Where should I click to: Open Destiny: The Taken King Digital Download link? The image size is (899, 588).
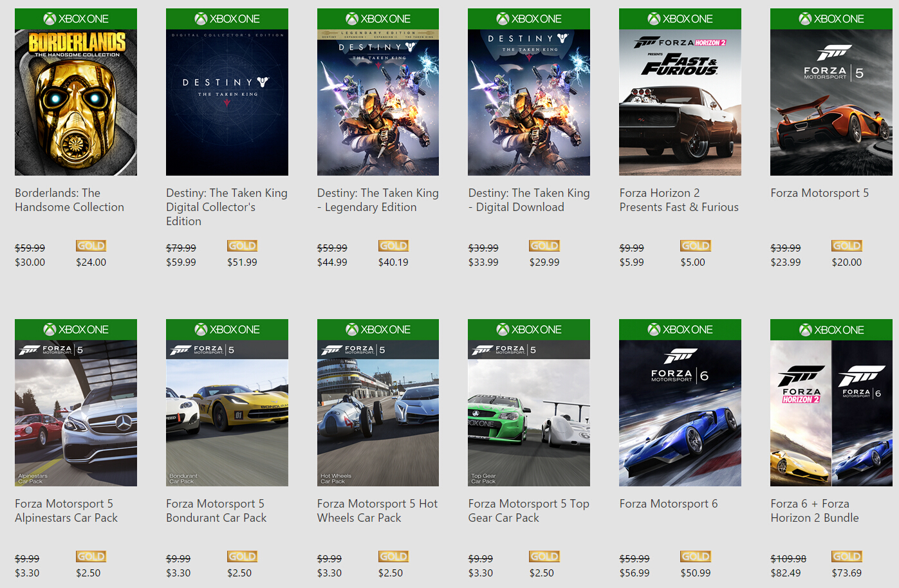(x=528, y=200)
